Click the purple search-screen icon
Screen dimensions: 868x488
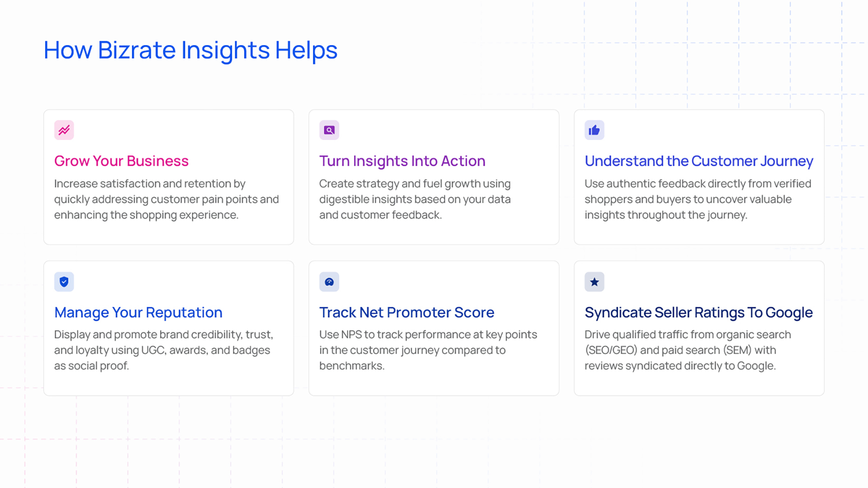[x=329, y=130]
